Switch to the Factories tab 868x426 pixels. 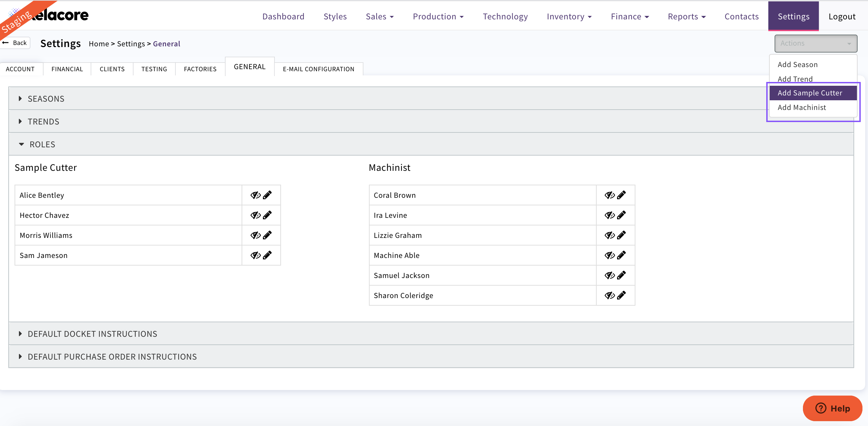tap(200, 69)
